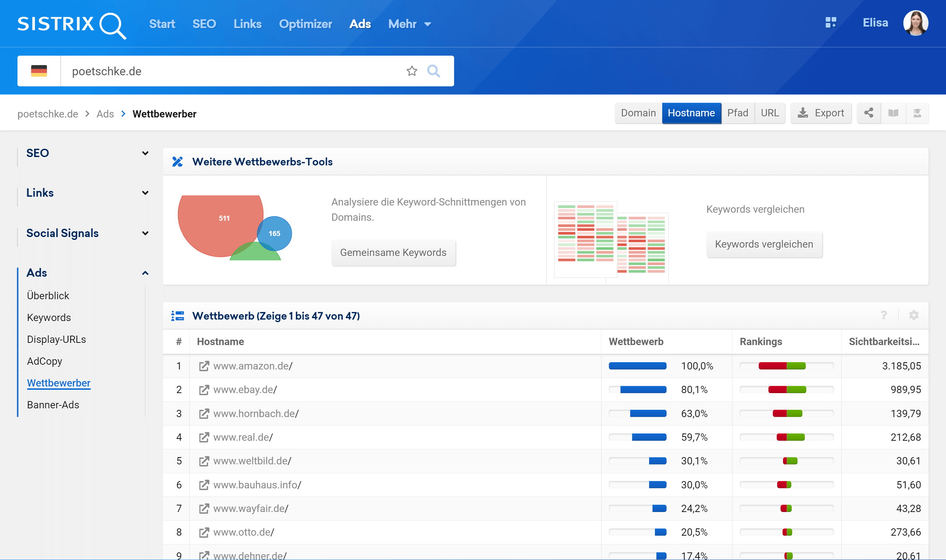Click the magnifier search icon

pyautogui.click(x=433, y=71)
